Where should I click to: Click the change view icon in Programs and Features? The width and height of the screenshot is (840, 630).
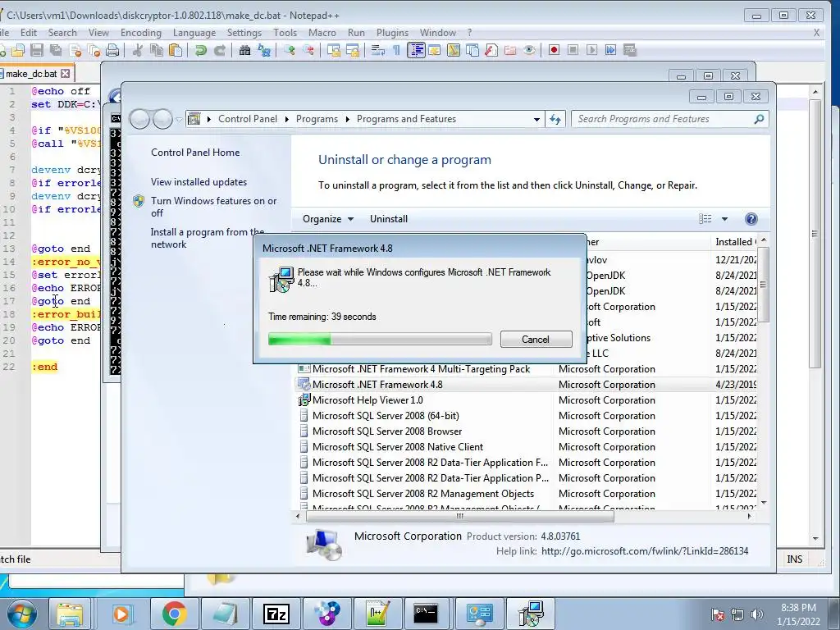[x=705, y=218]
